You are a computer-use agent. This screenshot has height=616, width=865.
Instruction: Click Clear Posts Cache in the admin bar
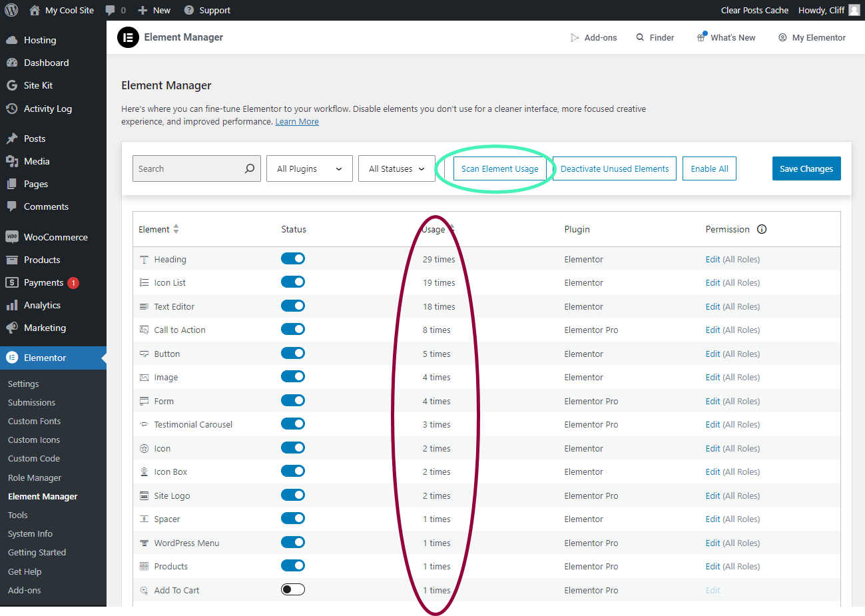click(754, 10)
